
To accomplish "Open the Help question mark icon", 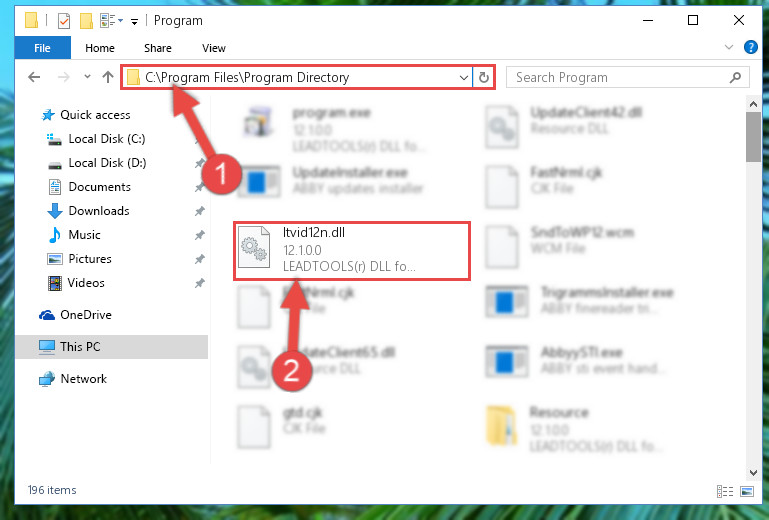I will pos(750,48).
